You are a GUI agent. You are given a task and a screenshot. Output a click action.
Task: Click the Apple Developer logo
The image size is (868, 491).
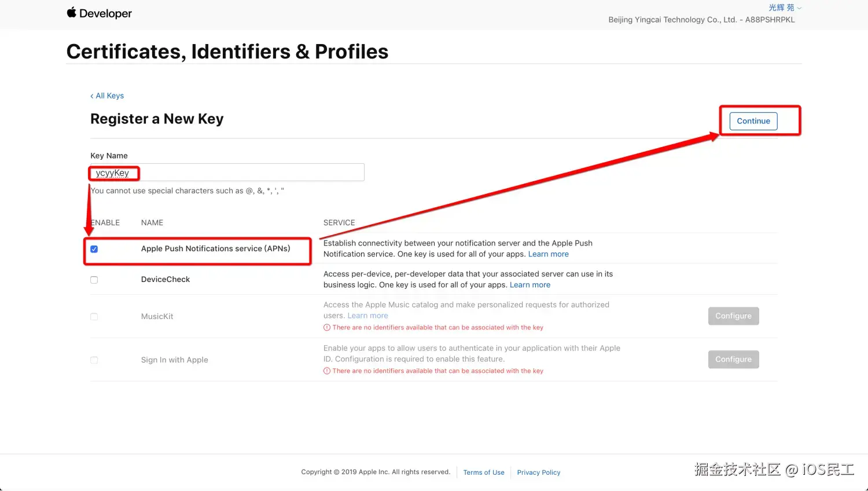tap(99, 13)
